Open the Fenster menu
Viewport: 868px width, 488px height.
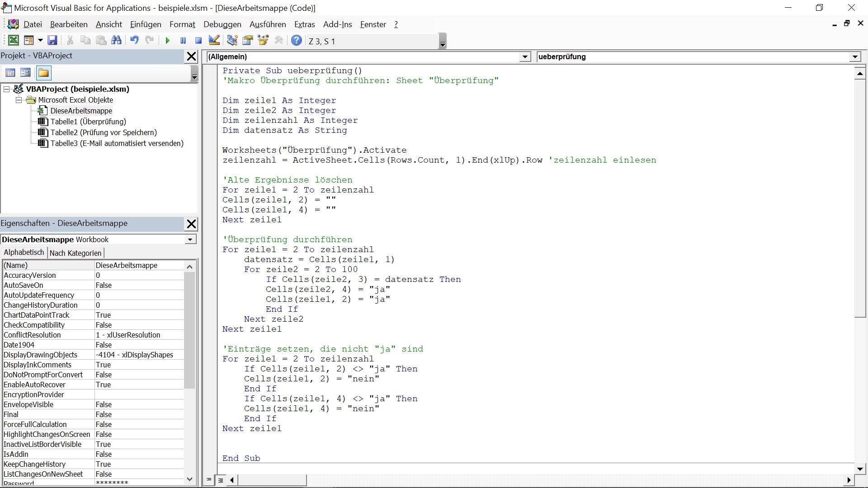[373, 24]
